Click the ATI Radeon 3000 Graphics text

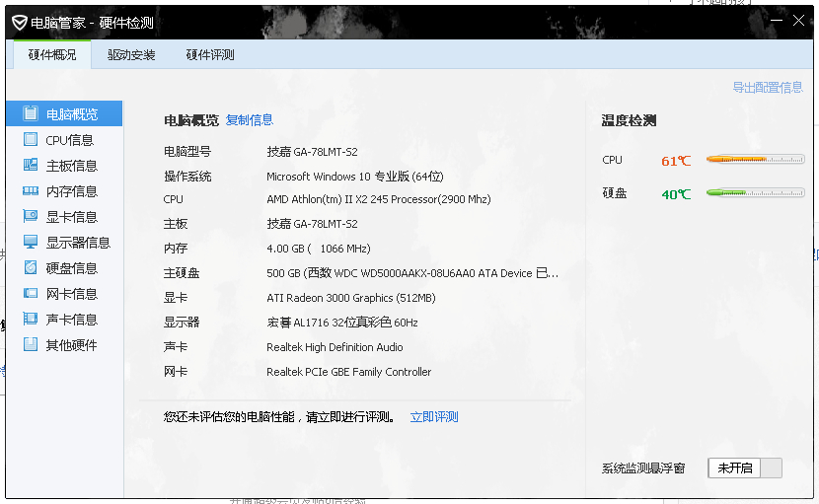coord(351,298)
